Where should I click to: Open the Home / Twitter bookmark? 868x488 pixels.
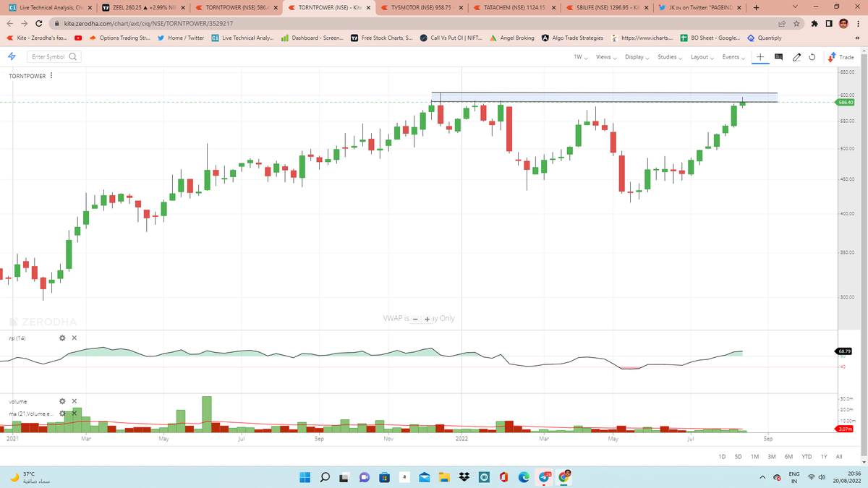181,38
